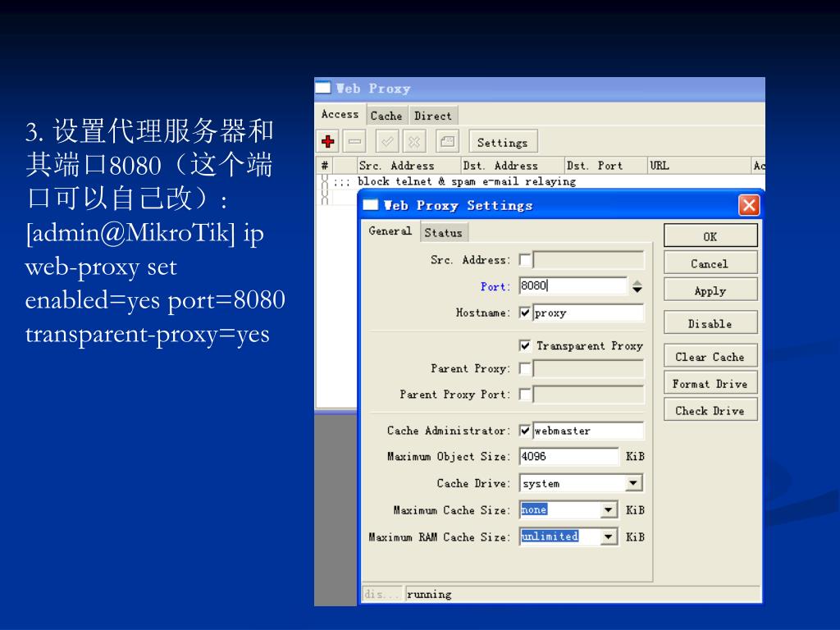Viewport: 840px width, 630px height.
Task: Click the Clear Cache button
Action: (x=710, y=357)
